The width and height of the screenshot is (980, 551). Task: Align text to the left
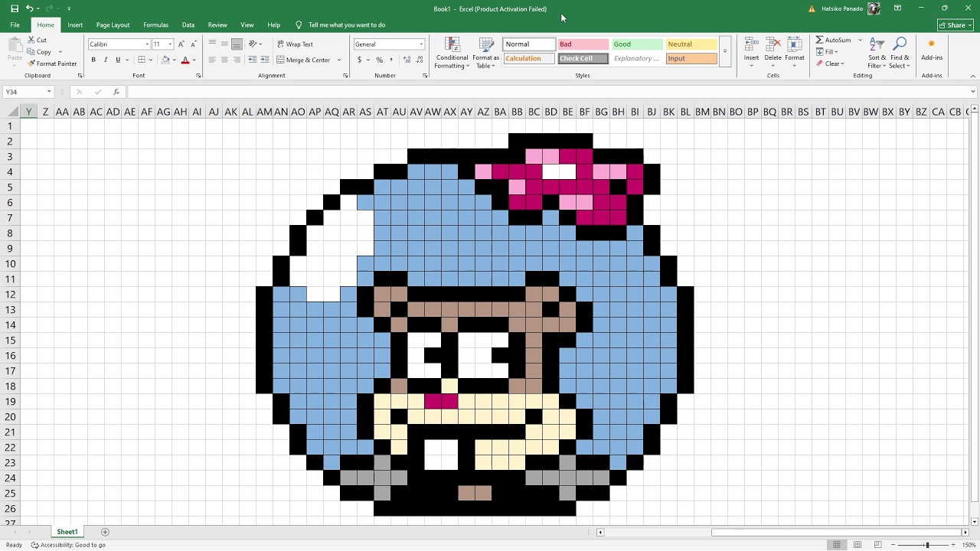[212, 60]
